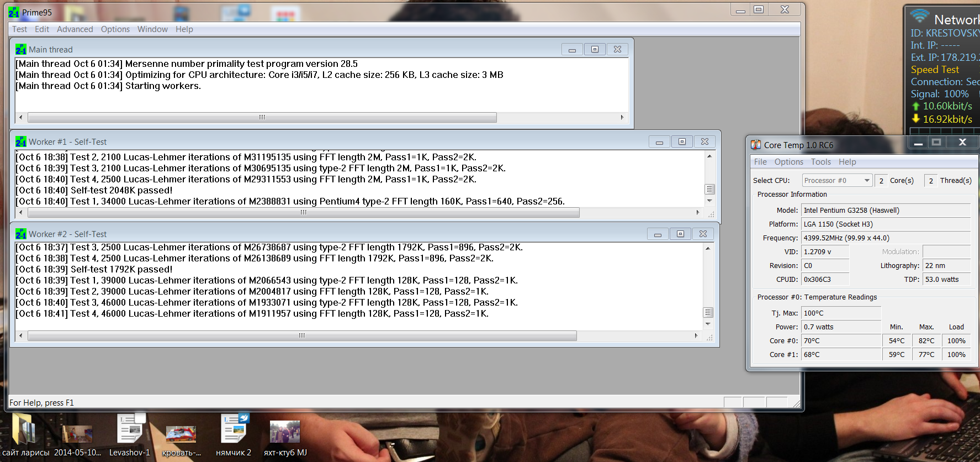Open the Help menu in Prime95
Image resolution: width=980 pixels, height=462 pixels.
(x=184, y=29)
